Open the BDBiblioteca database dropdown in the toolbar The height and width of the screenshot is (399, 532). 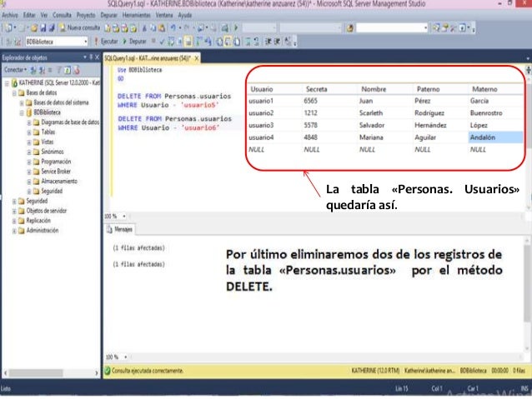pos(86,42)
